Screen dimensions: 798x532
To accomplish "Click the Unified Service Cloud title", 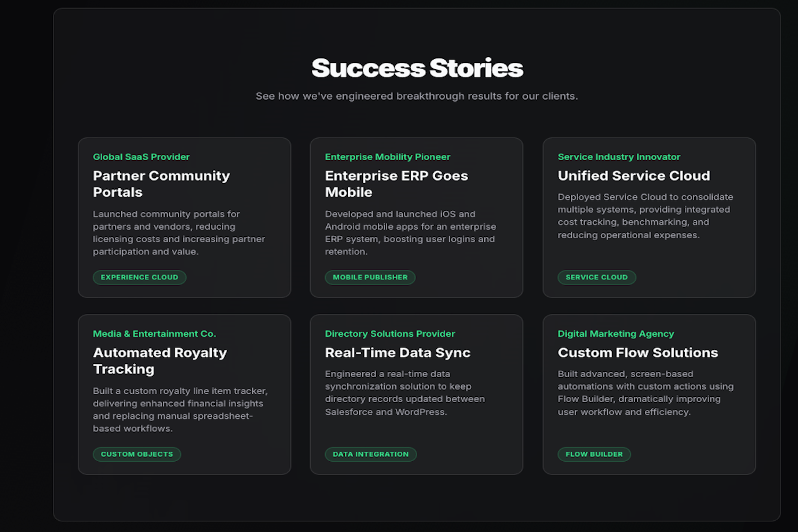I will [x=634, y=176].
